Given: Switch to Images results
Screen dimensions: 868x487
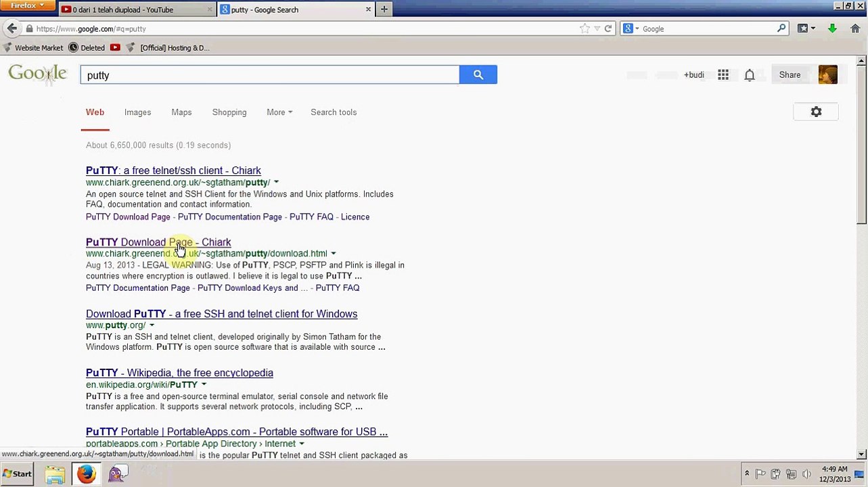Looking at the screenshot, I should (x=137, y=112).
